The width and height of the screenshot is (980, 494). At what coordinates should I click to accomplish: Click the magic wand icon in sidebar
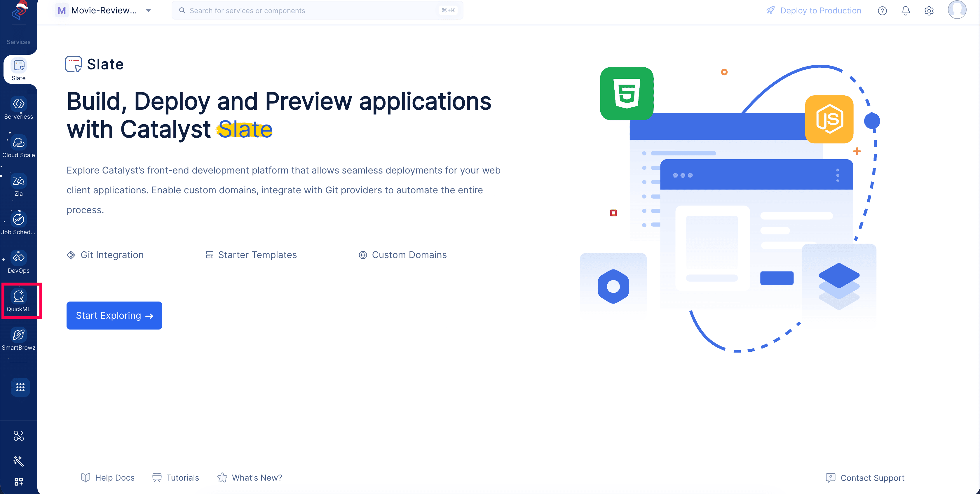pos(19,461)
